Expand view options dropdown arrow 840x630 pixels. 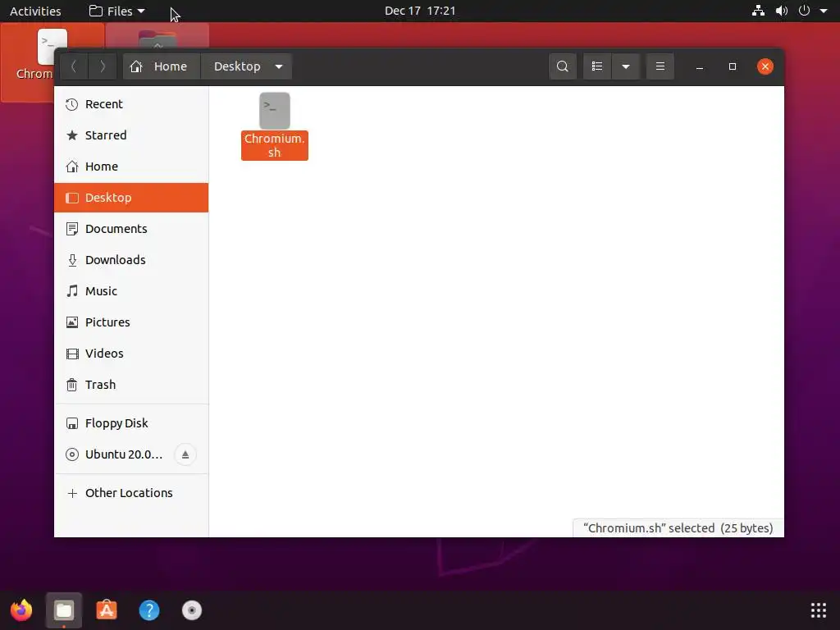626,66
